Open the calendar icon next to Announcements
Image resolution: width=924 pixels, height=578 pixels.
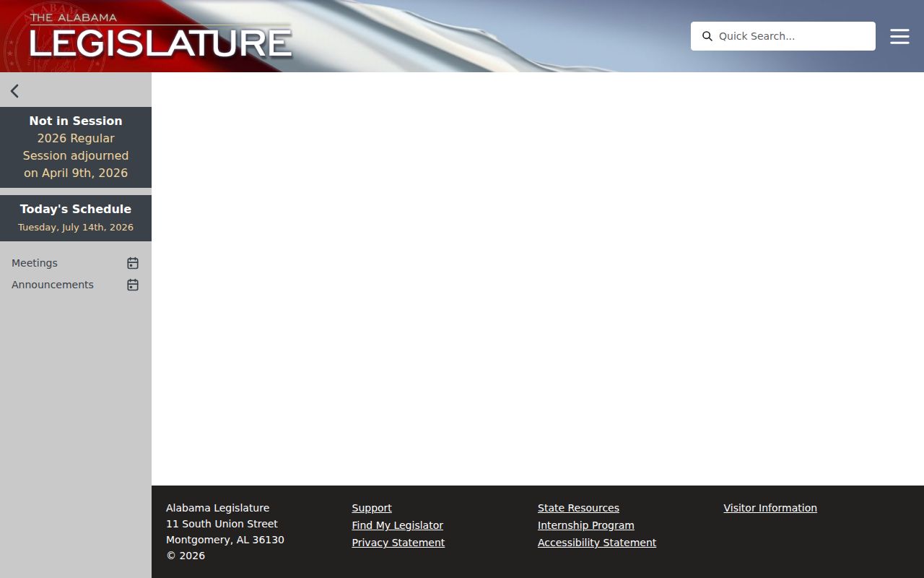point(133,285)
